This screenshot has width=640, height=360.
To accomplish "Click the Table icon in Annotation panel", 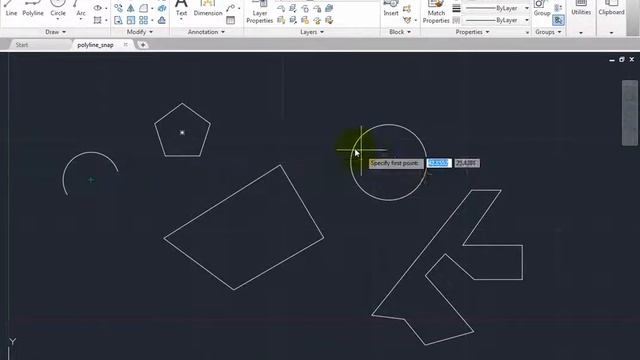I will [231, 20].
